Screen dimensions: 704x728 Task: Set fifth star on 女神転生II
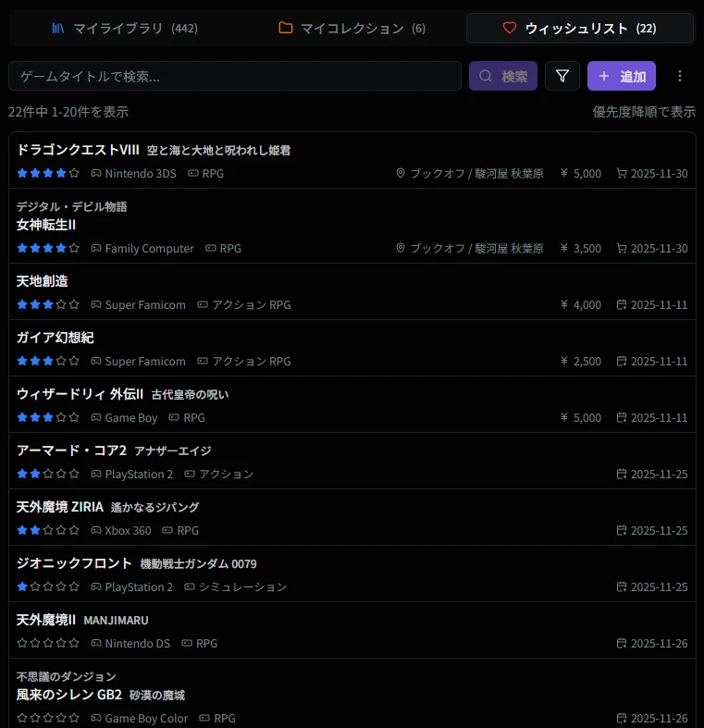[x=74, y=248]
